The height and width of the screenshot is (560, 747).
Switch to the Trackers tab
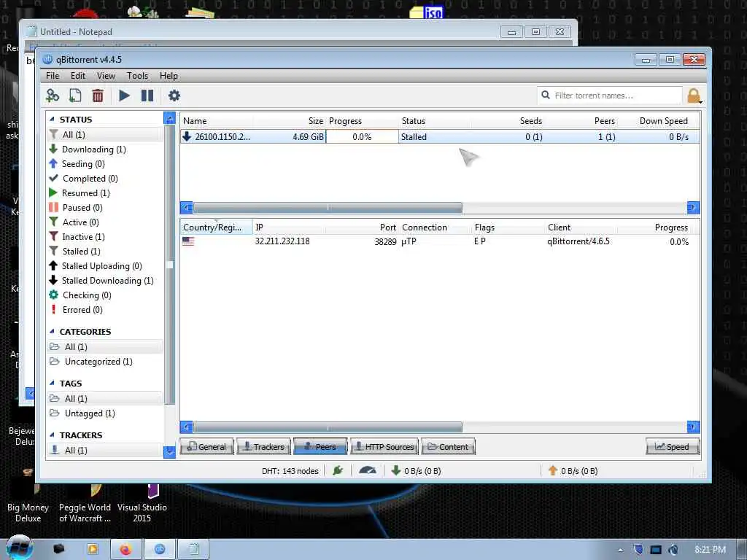pos(263,447)
